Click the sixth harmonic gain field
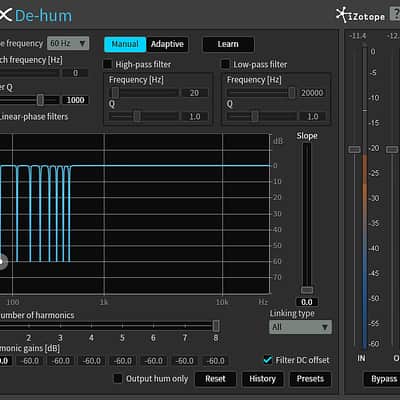The width and height of the screenshot is (400, 400). pos(154,361)
